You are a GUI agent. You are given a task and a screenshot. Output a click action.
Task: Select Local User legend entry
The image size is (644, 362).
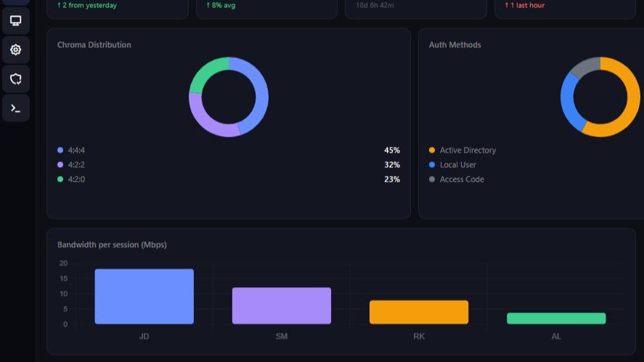(458, 164)
